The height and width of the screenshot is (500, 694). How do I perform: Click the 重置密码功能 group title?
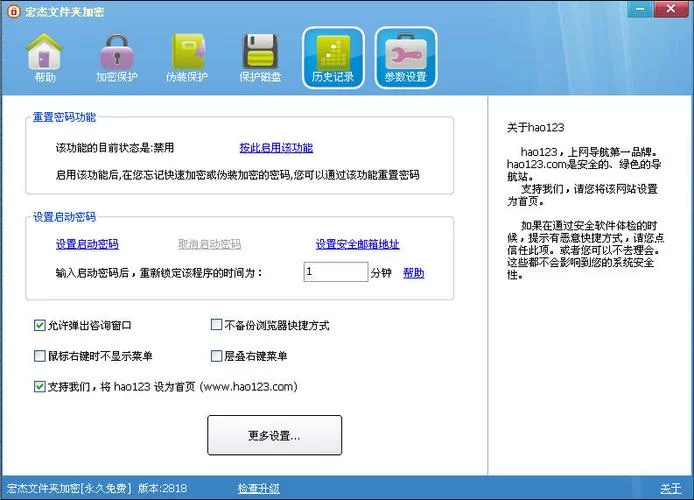(x=64, y=117)
